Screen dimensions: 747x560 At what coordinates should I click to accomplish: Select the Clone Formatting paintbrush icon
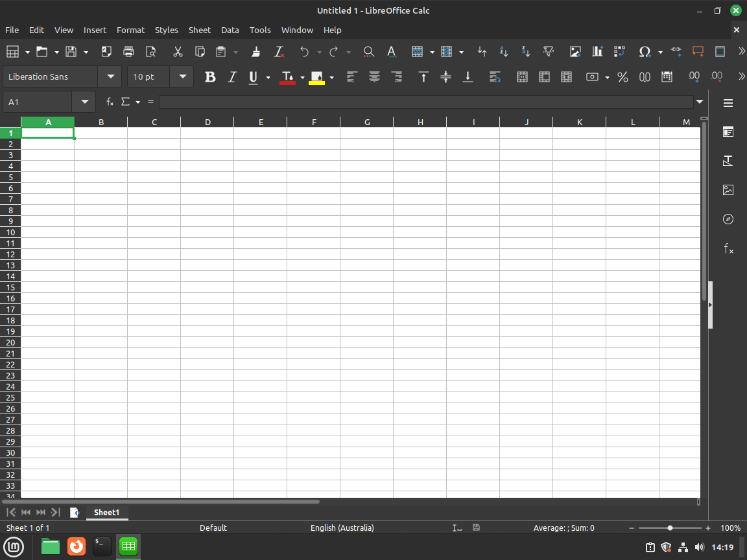click(256, 52)
